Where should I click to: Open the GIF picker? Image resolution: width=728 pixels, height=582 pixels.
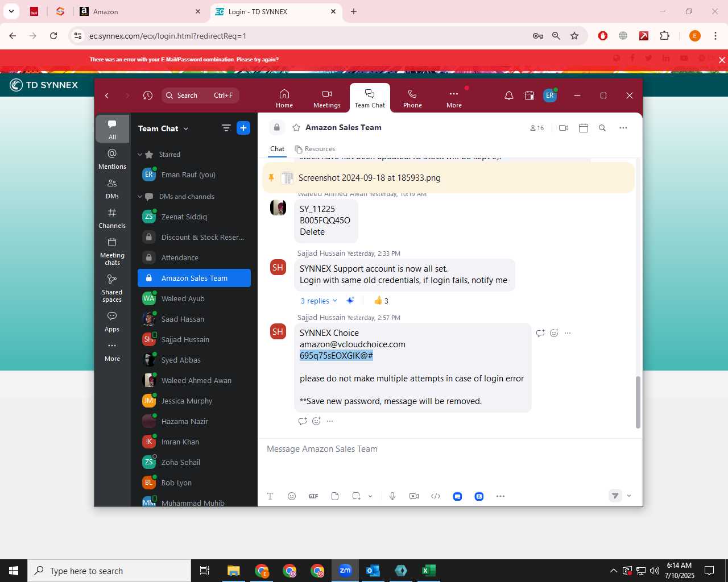coord(313,496)
